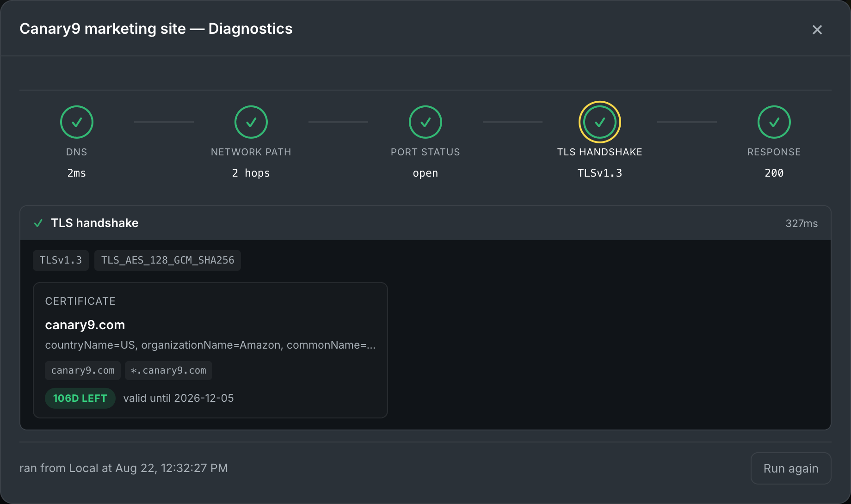Click the TLS_AES_128_GCM_SHA256 cipher chip

click(x=167, y=260)
